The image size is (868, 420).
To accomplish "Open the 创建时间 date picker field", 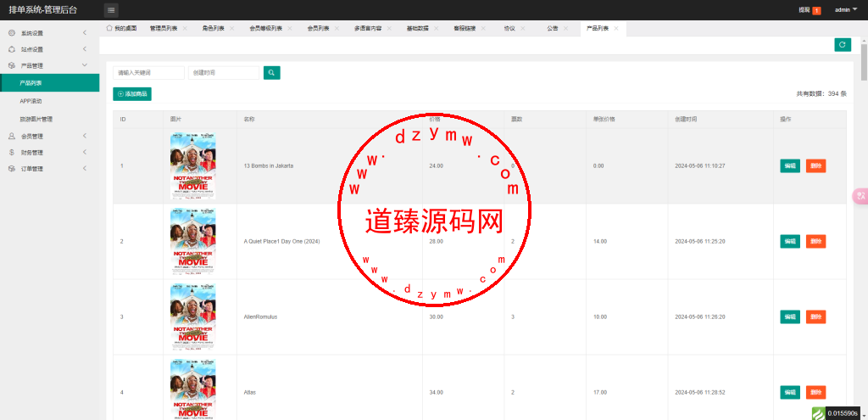I will click(224, 73).
